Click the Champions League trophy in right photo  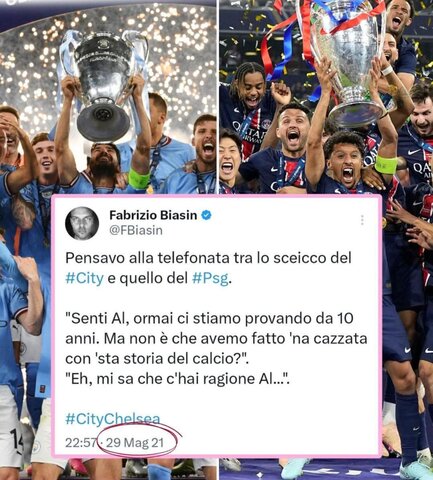point(350,62)
